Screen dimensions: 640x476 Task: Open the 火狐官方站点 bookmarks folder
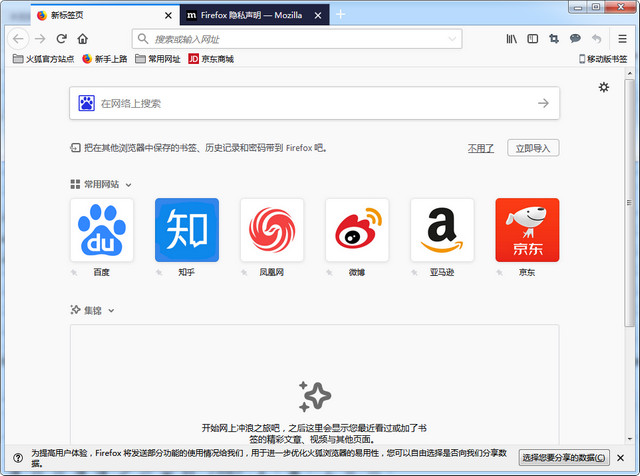click(x=43, y=59)
